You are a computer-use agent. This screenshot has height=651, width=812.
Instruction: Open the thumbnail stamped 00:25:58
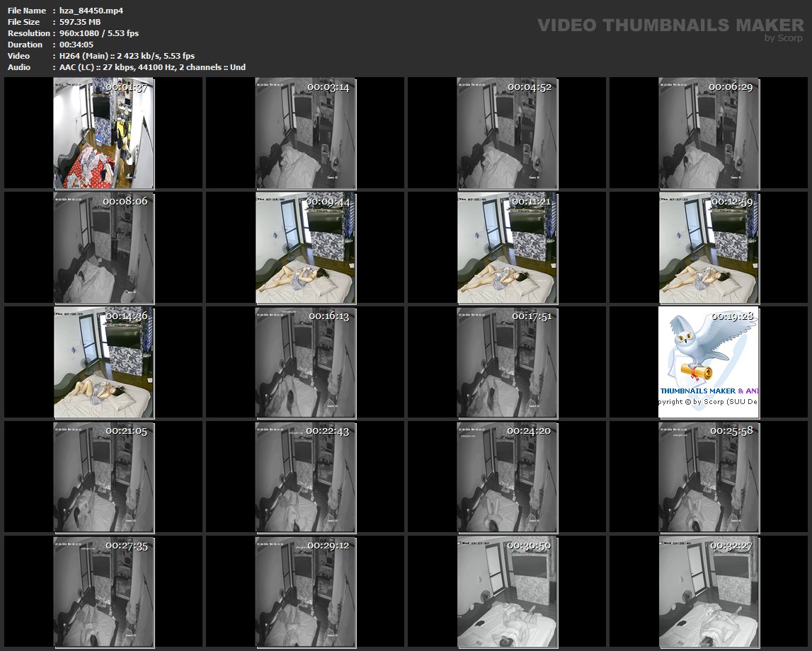[x=709, y=477]
